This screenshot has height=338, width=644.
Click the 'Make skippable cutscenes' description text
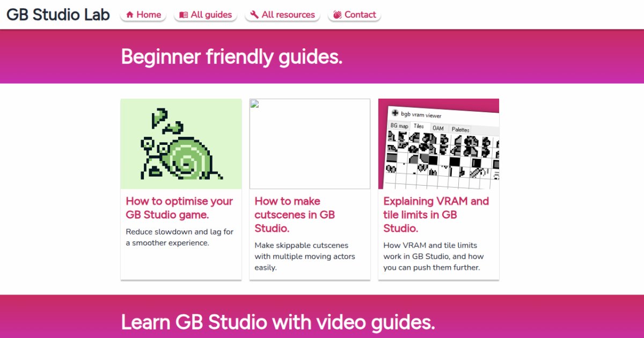(x=305, y=256)
